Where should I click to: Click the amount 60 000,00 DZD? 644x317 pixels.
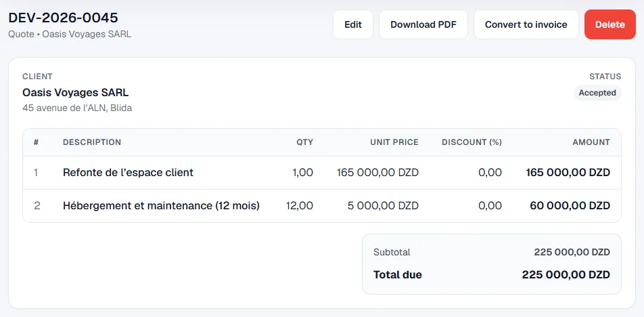[570, 206]
